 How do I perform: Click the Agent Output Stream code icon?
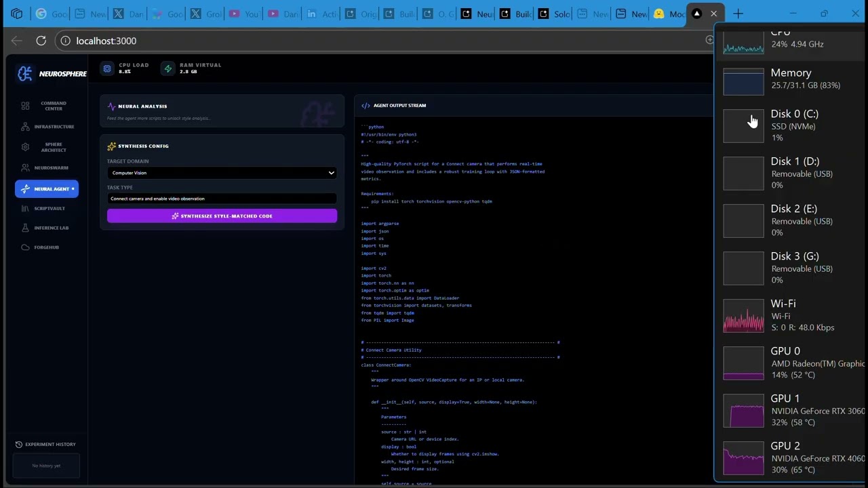pos(366,106)
